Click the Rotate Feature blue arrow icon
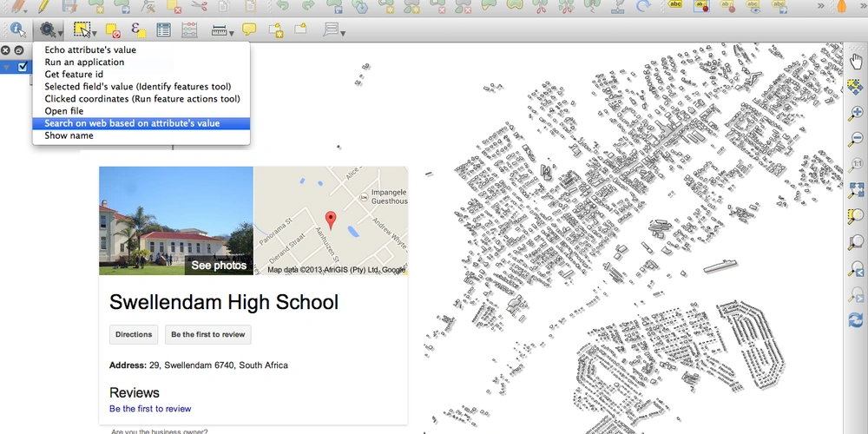 click(643, 6)
